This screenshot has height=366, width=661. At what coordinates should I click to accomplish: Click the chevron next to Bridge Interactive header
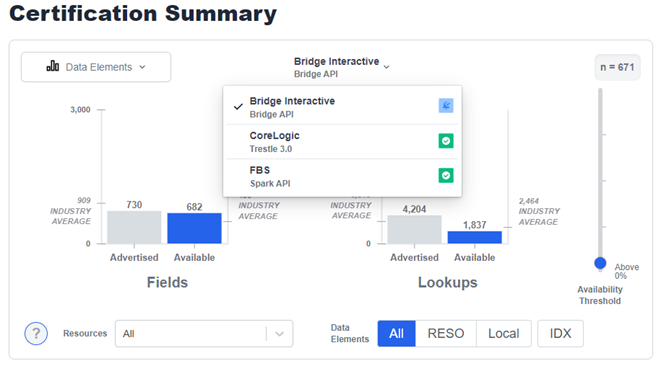pos(387,67)
